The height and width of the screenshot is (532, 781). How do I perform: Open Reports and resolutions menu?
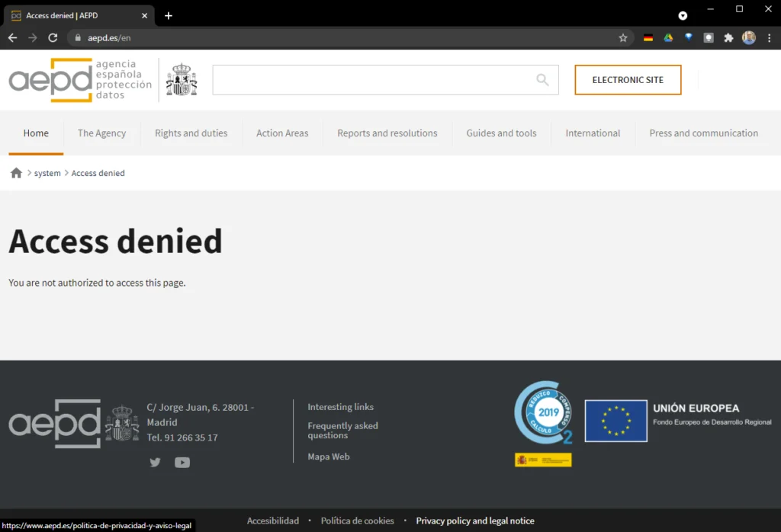[x=387, y=133]
